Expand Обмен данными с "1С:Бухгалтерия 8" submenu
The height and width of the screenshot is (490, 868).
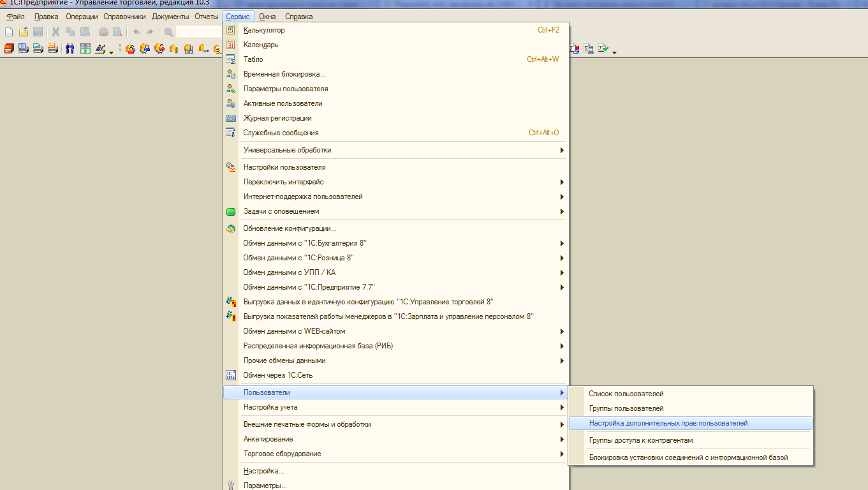point(562,243)
